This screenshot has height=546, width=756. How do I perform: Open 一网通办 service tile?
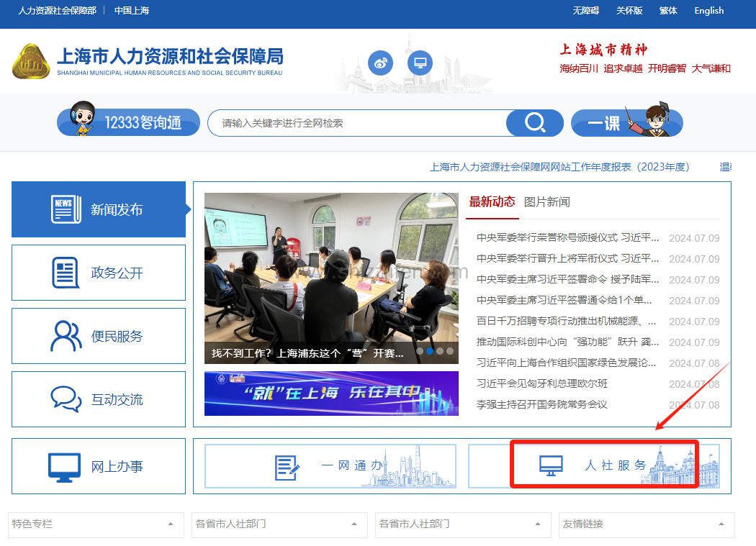point(330,466)
